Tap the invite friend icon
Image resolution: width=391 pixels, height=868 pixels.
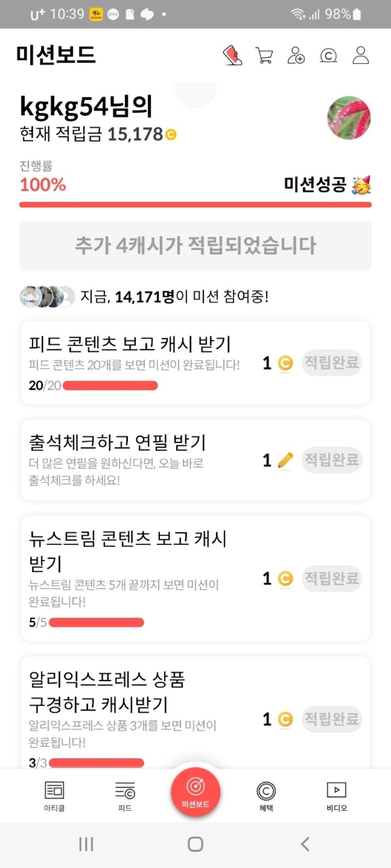296,56
